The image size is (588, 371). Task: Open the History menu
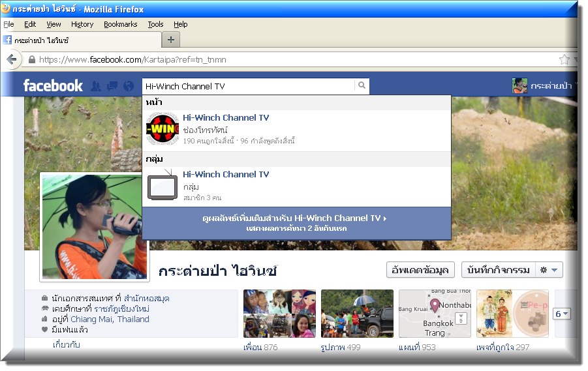[82, 24]
